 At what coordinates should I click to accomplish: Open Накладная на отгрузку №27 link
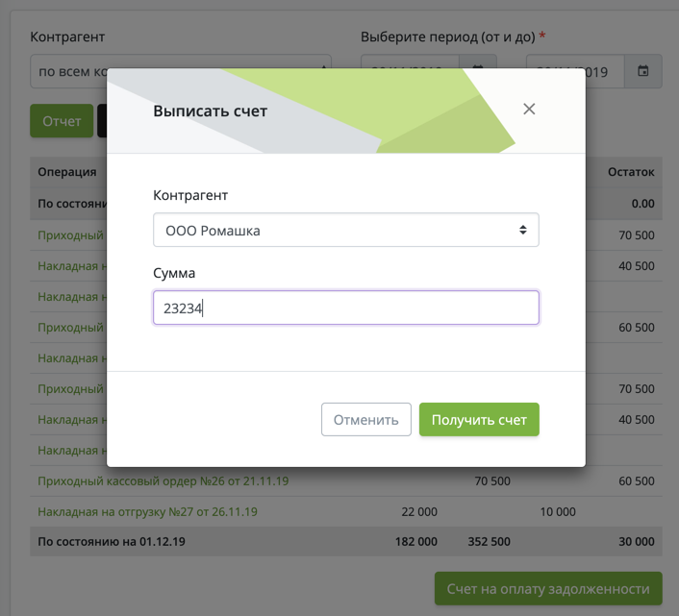147,511
